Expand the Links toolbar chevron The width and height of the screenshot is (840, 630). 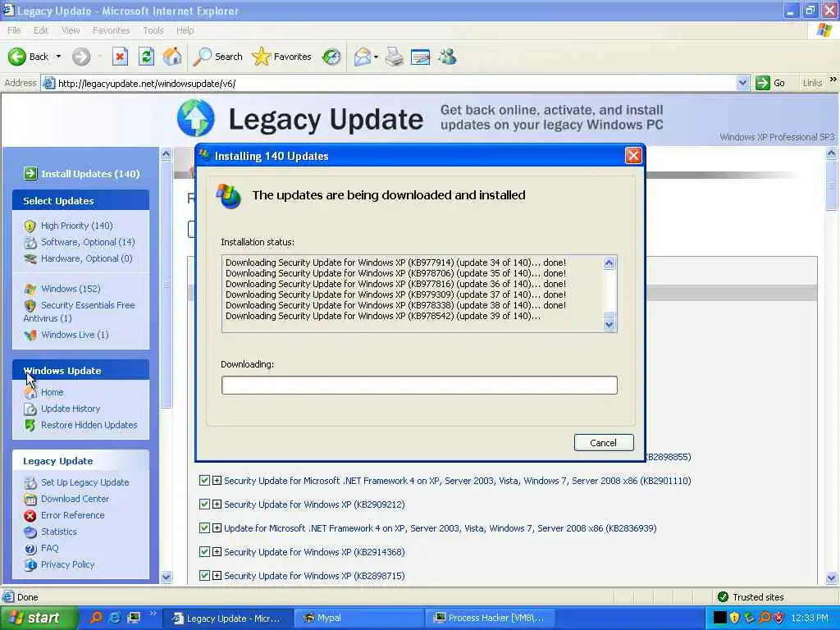[833, 80]
